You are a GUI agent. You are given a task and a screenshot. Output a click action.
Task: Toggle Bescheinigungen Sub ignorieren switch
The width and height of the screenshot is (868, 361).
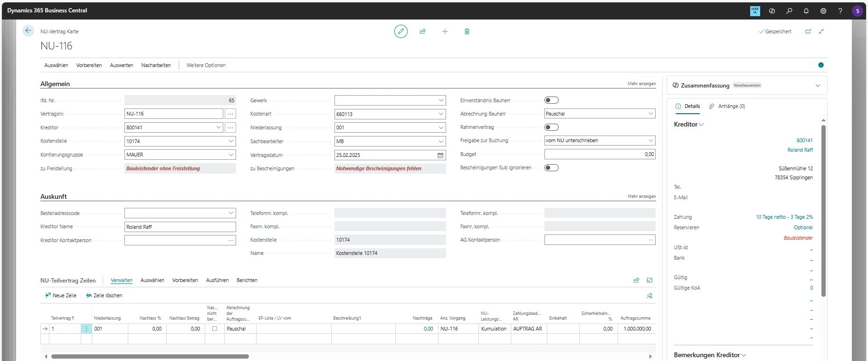coord(551,168)
